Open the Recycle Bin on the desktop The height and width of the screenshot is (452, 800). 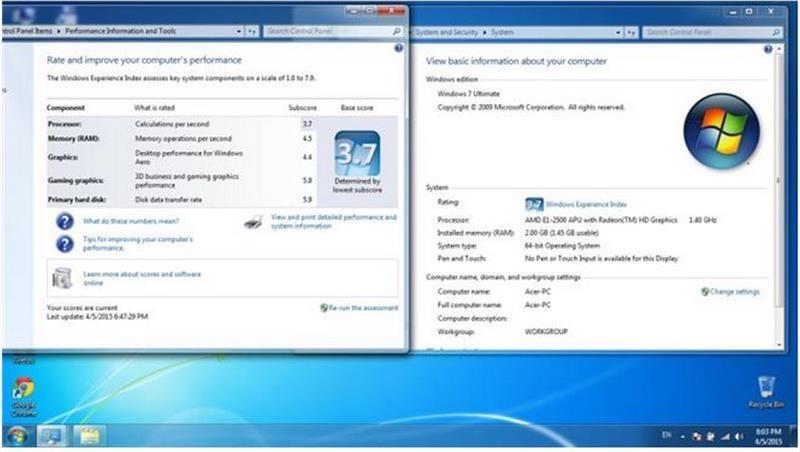[x=765, y=391]
